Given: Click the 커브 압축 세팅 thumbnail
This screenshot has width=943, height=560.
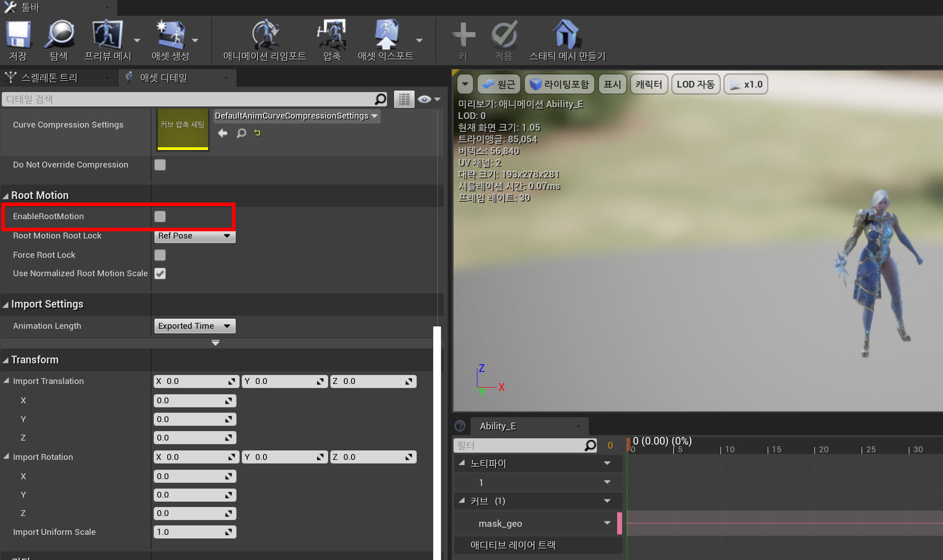Looking at the screenshot, I should pos(182,128).
